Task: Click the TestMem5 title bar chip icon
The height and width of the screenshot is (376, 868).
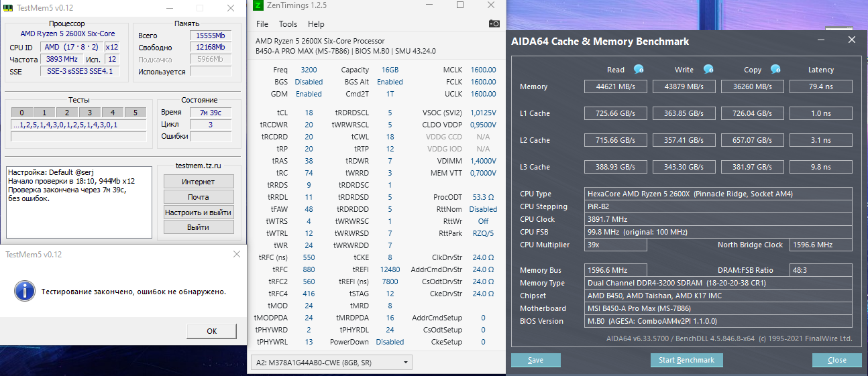Action: [9, 9]
